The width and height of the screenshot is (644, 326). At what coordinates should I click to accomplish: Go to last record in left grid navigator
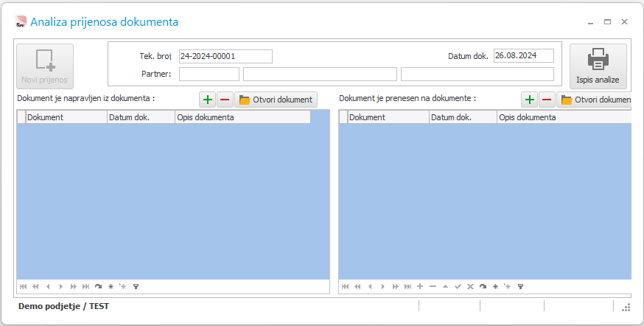[85, 286]
